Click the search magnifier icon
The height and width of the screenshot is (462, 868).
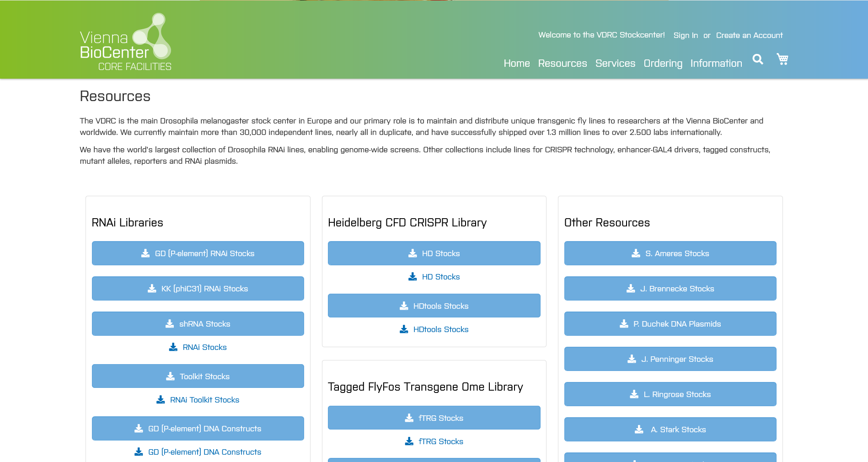pos(758,59)
